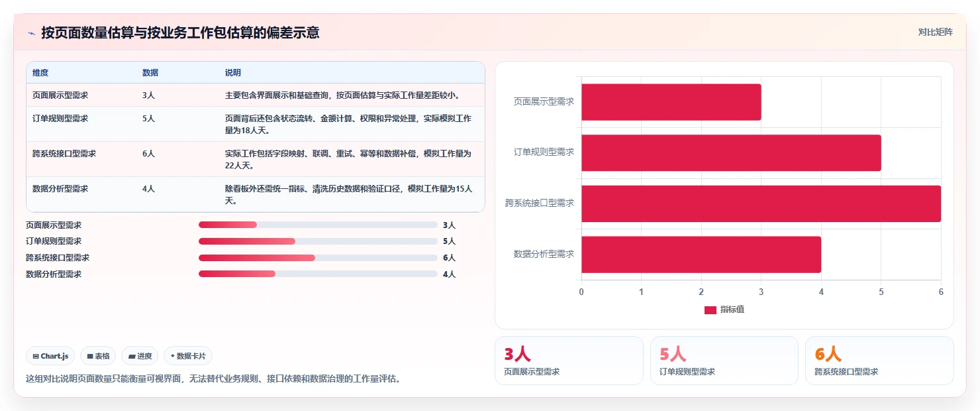Click description about 界面展示和基础查询
Image resolution: width=980 pixels, height=411 pixels.
coord(342,95)
